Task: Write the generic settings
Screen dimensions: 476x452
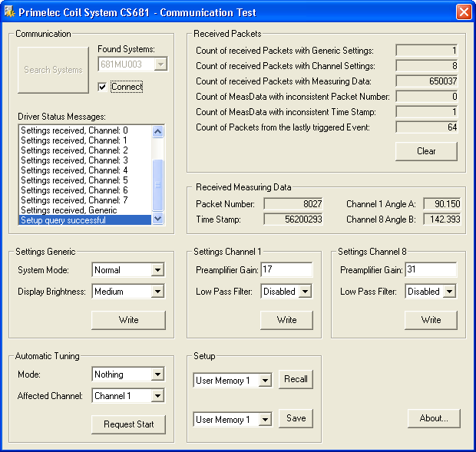Action: (x=128, y=320)
